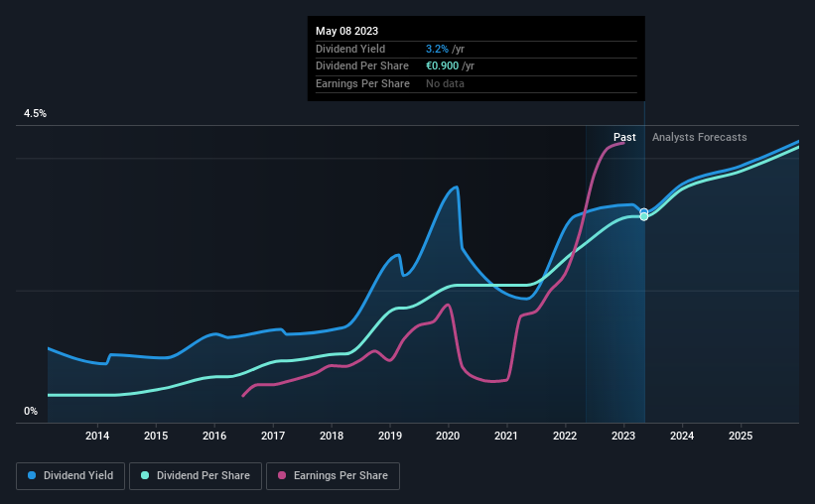
Task: Toggle the Dividend Yield legend button
Action: click(x=70, y=476)
